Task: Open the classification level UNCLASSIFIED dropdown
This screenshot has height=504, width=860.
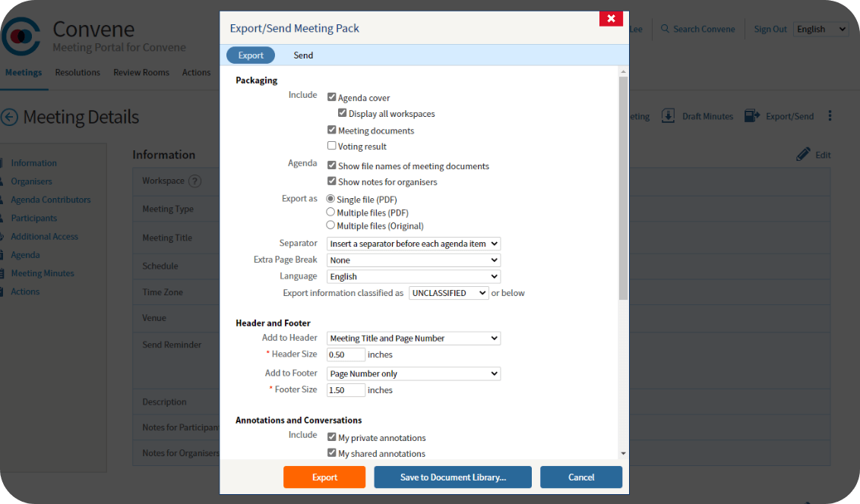Action: [448, 293]
